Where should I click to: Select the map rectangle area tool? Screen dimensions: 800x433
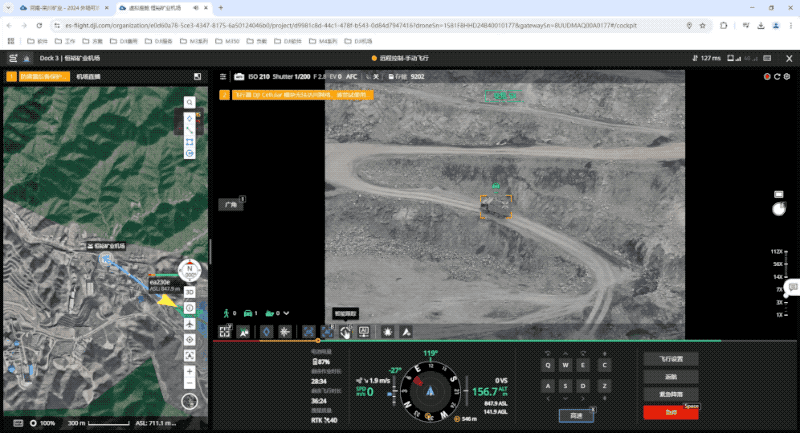(x=189, y=142)
